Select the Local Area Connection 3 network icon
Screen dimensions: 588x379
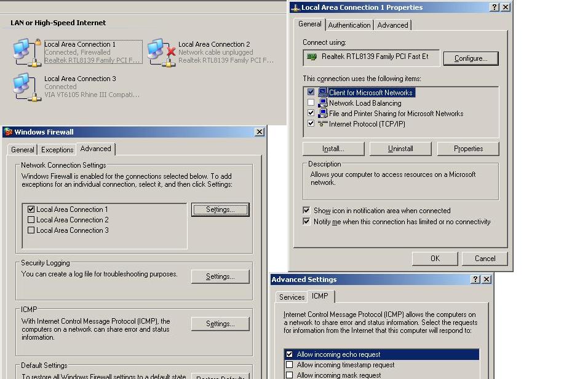click(27, 87)
